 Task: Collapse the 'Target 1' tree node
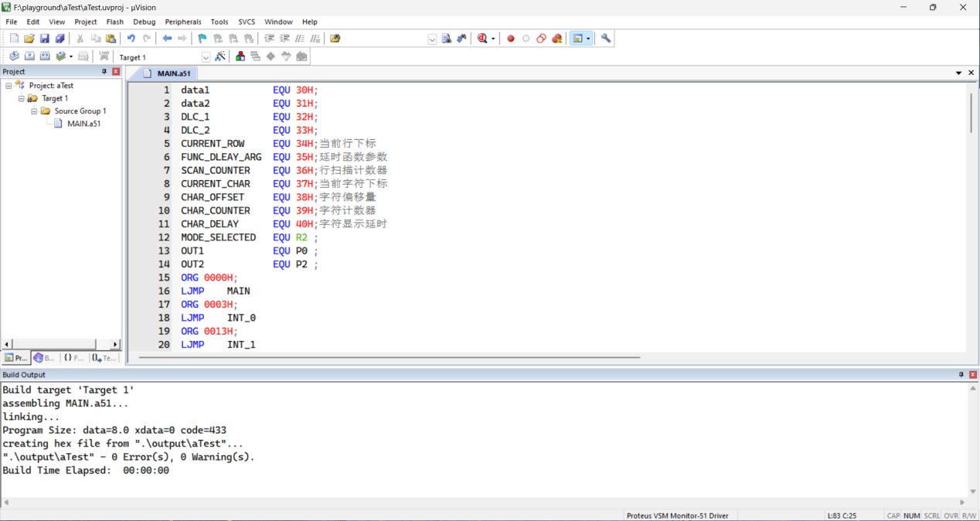[x=22, y=99]
